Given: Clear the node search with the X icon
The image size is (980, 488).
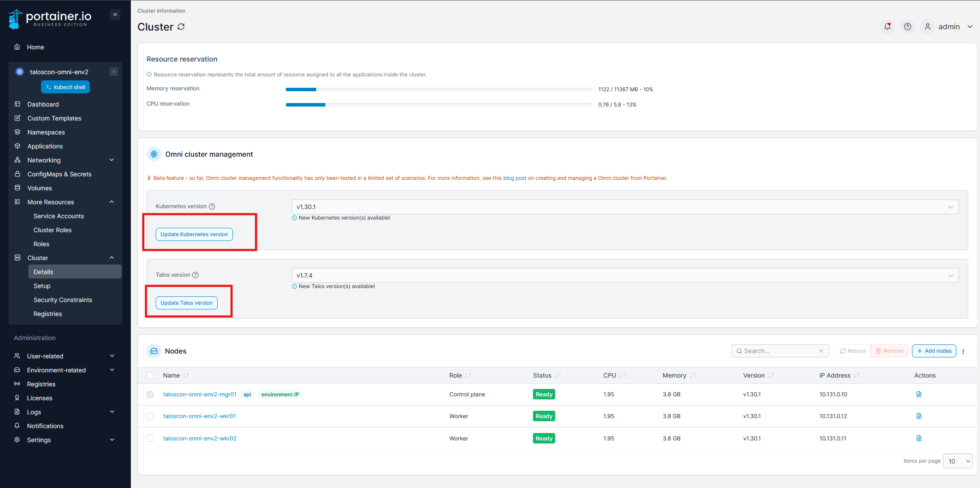Looking at the screenshot, I should click(x=821, y=351).
